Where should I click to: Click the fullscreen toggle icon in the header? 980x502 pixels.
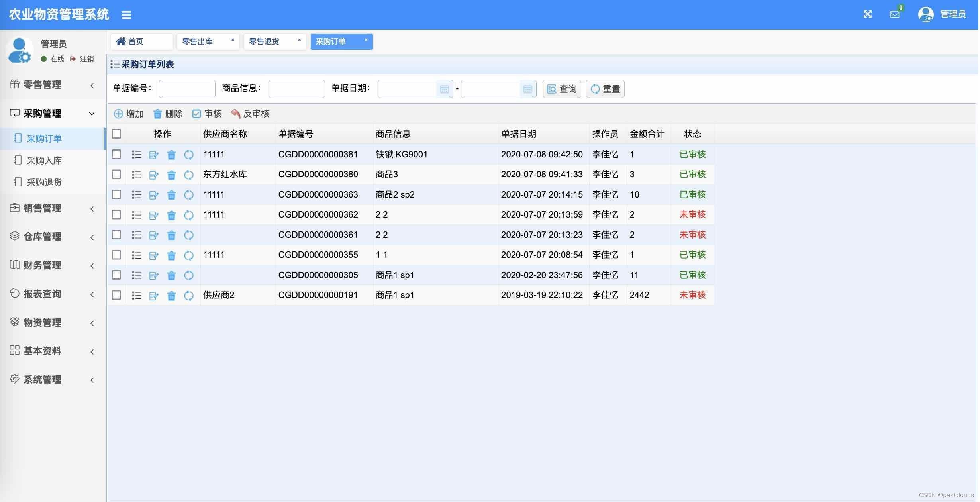click(x=868, y=14)
